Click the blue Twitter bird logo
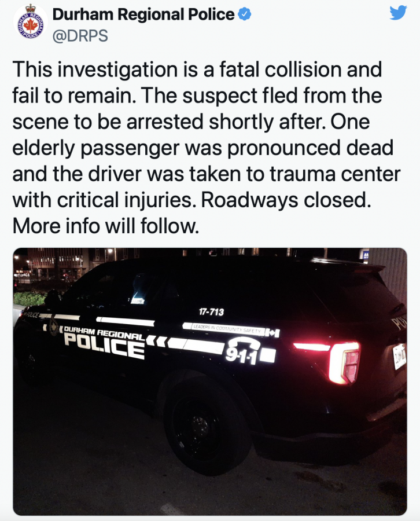 (398, 13)
